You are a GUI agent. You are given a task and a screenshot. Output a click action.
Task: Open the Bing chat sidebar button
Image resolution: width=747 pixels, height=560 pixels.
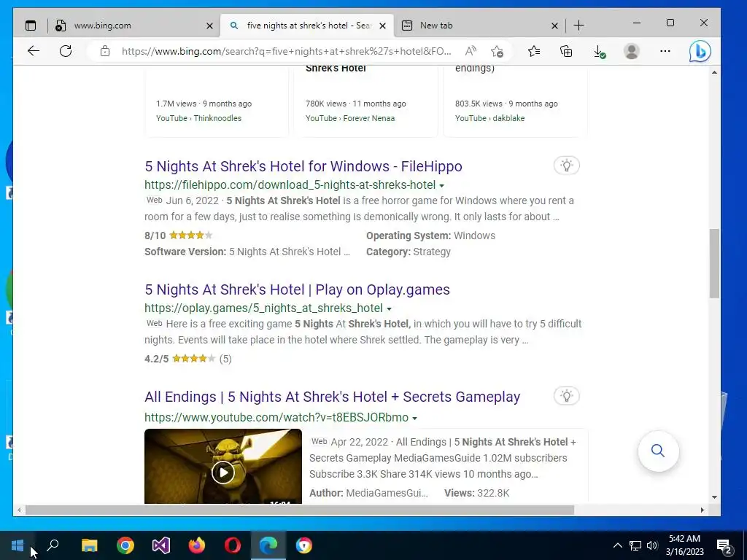pyautogui.click(x=700, y=52)
